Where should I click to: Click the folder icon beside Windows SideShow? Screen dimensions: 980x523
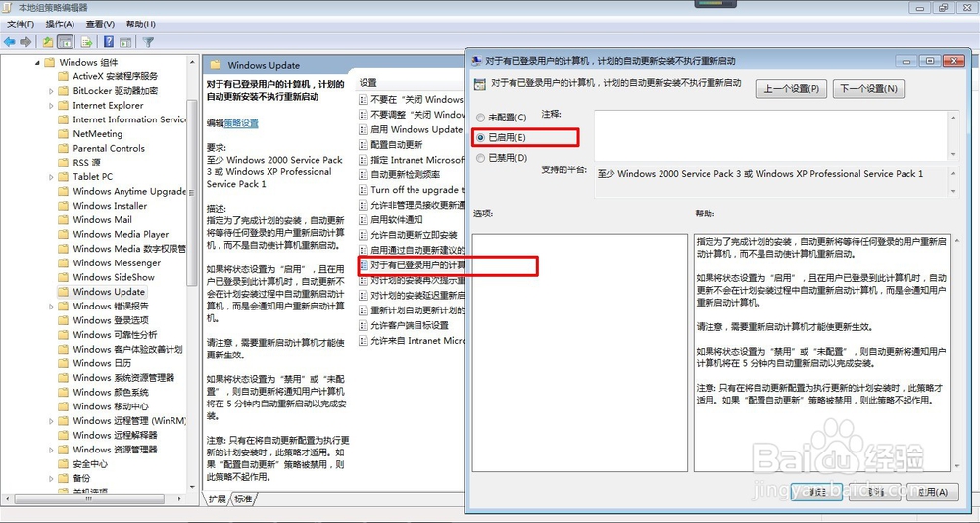63,277
